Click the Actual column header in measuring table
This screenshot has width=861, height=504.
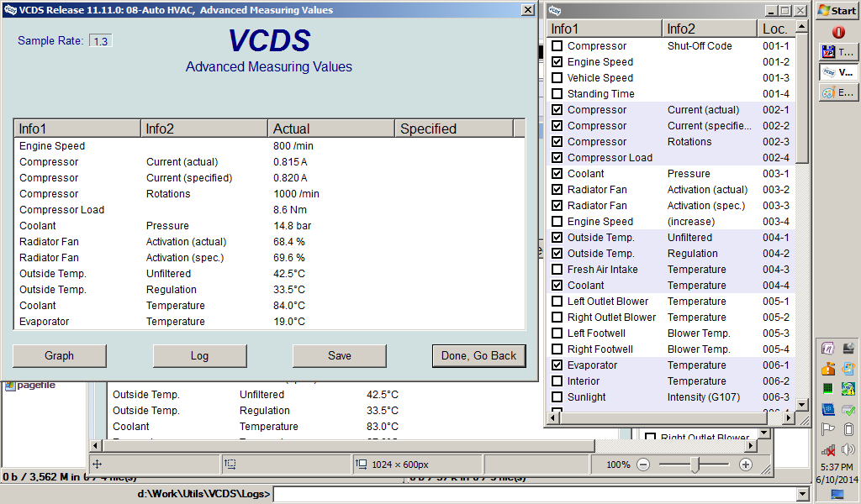click(331, 129)
